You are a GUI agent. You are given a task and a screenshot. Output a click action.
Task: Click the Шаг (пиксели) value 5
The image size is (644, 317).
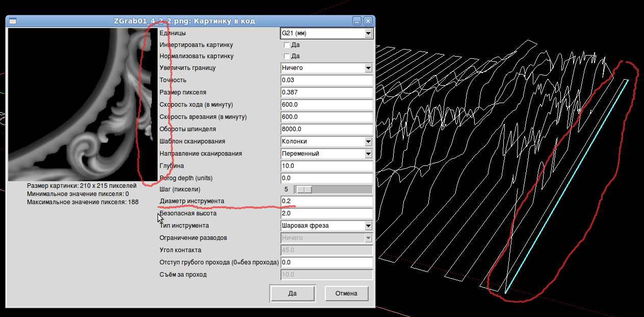coord(286,189)
